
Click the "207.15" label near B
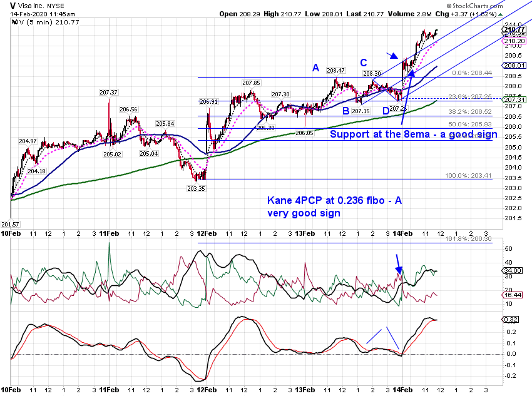coord(361,111)
